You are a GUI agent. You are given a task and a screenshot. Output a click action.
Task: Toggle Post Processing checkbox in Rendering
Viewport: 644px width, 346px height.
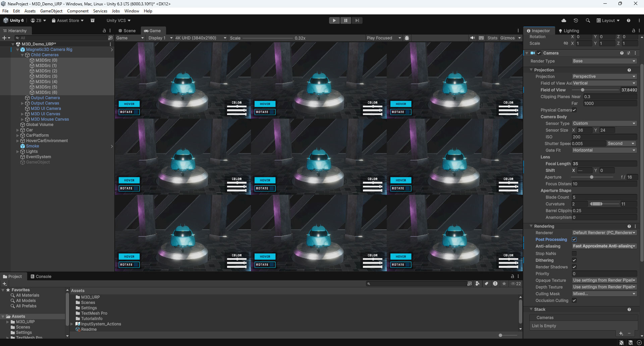point(574,239)
